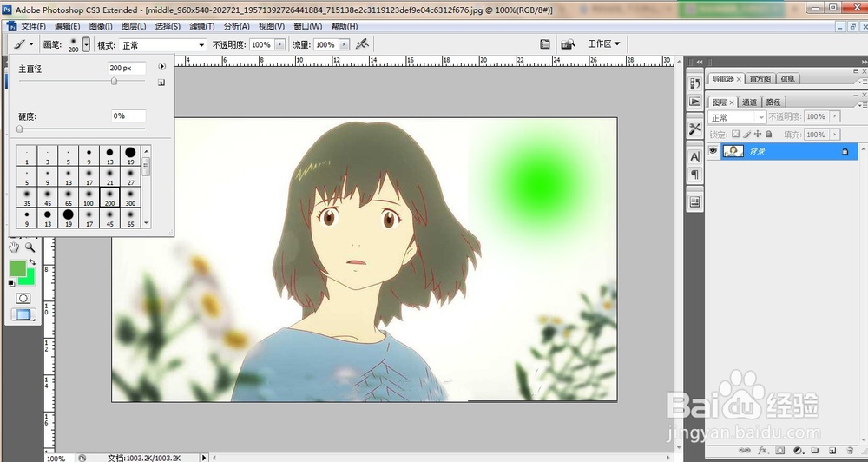Select the Hand tool
This screenshot has width=868, height=462.
tap(15, 247)
